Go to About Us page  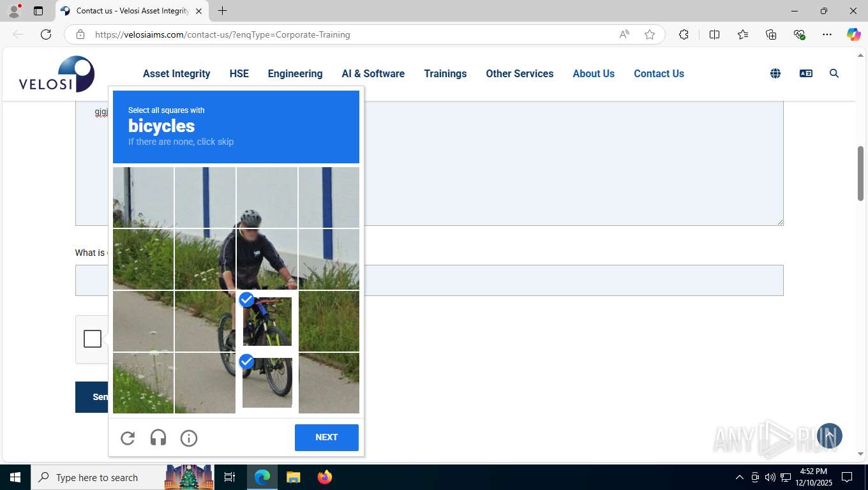tap(594, 73)
